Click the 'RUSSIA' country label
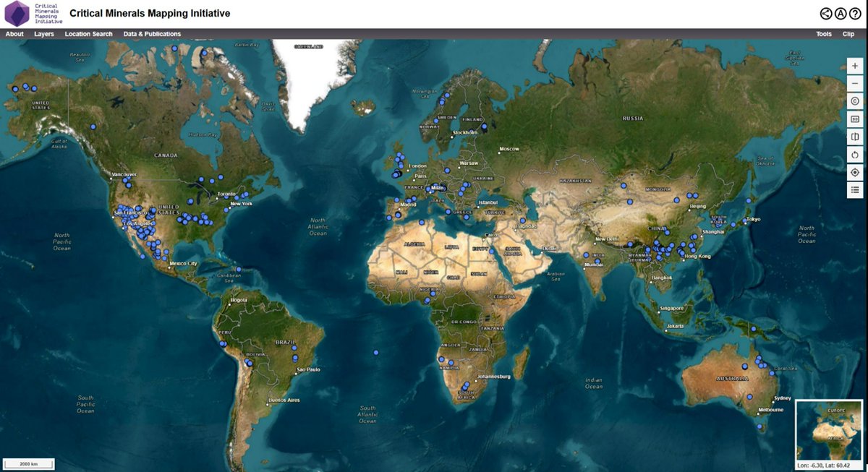The image size is (868, 472). 633,117
